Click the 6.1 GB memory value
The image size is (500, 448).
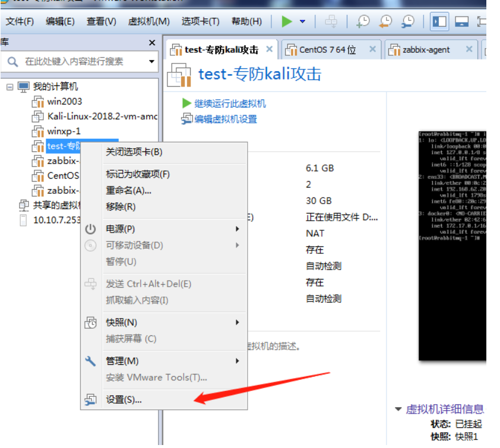(x=319, y=169)
